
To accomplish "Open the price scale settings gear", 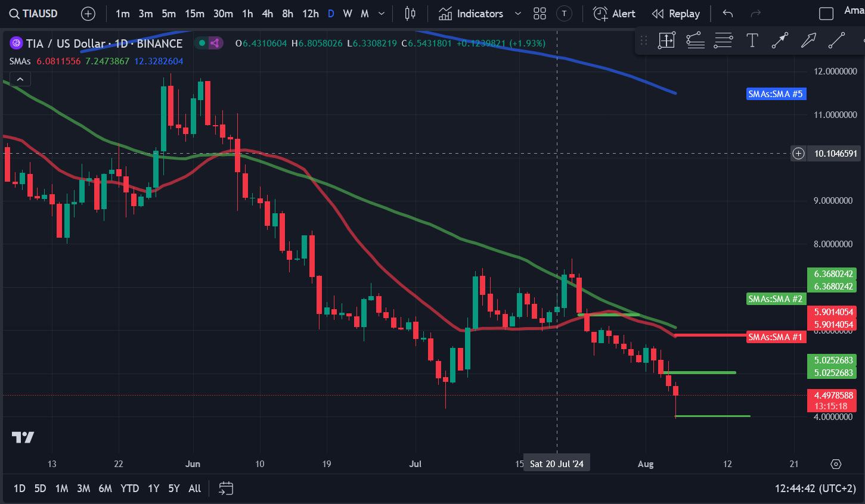I will [836, 464].
